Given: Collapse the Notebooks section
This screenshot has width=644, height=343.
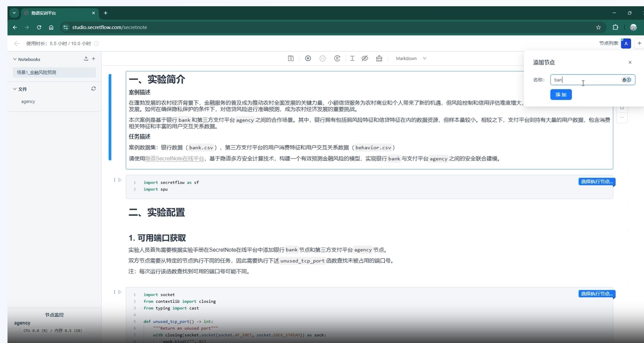Looking at the screenshot, I should [14, 59].
